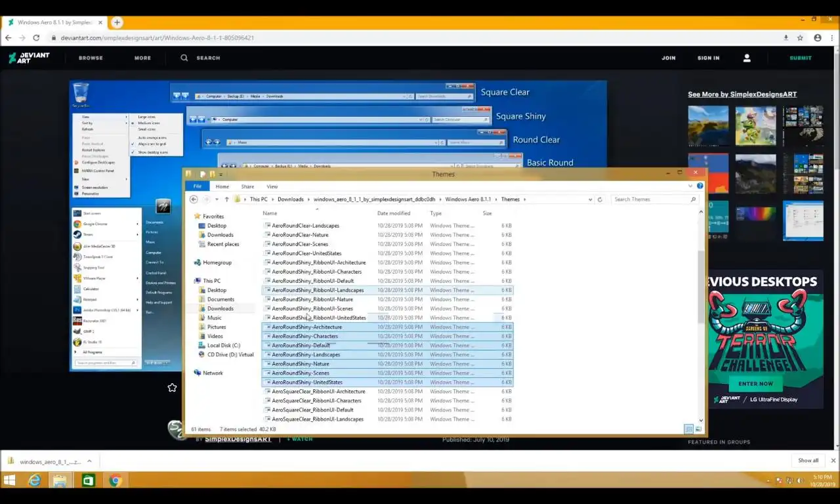Open the Chrome profile avatar icon
The width and height of the screenshot is (840, 504).
pos(817,38)
